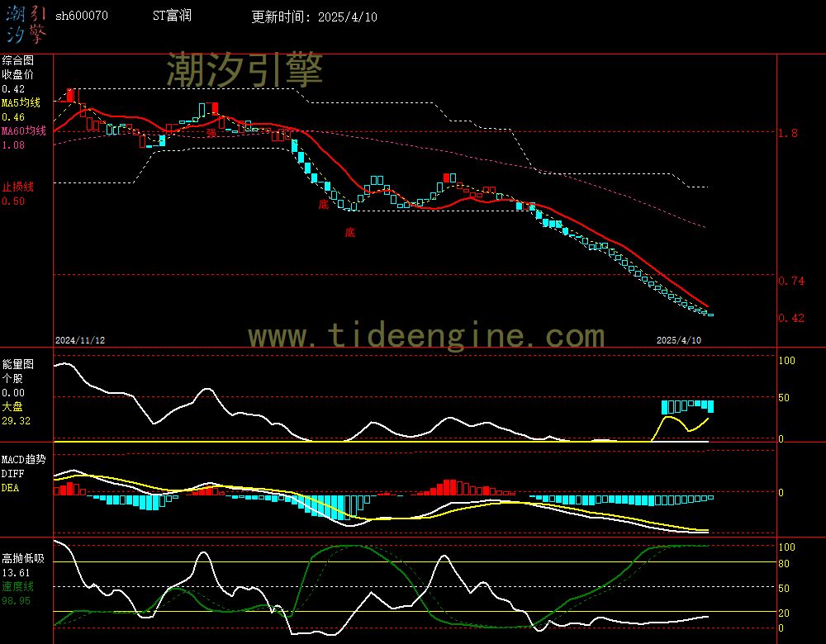
Task: Click the red 止损线 legend label
Action: 17,187
